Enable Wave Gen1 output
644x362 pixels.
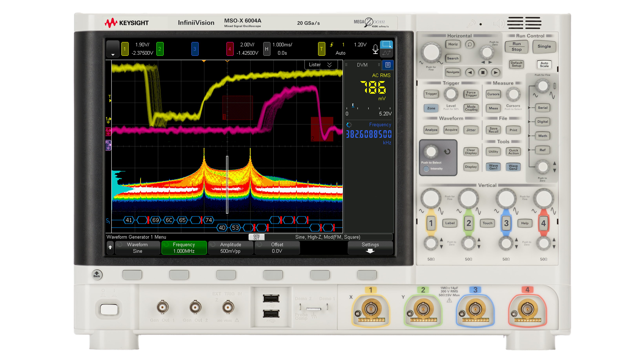click(x=493, y=167)
